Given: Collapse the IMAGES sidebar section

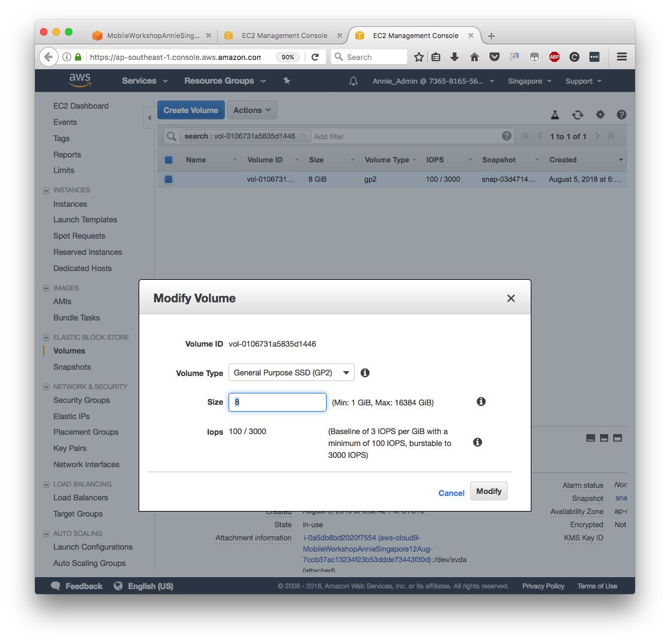Looking at the screenshot, I should click(46, 289).
